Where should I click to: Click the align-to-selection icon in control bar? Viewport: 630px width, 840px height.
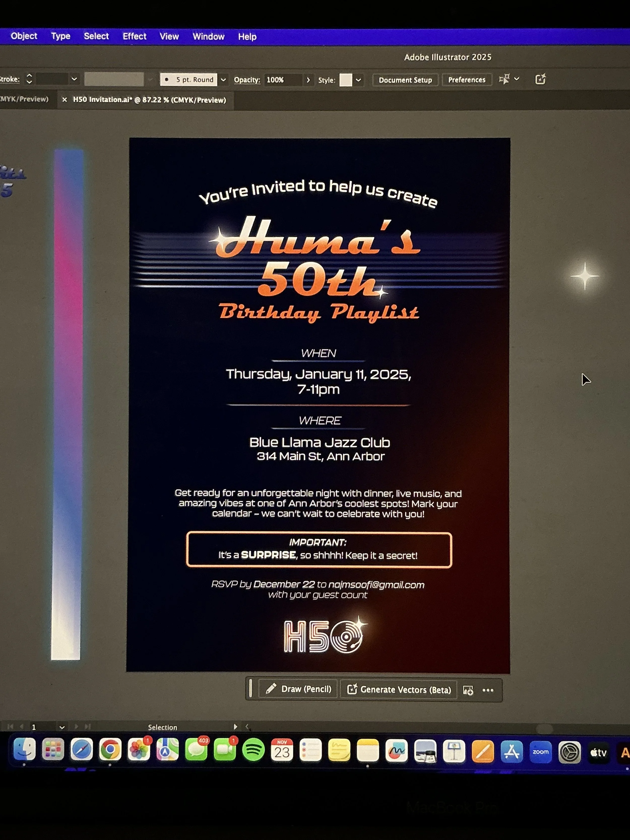pos(504,79)
